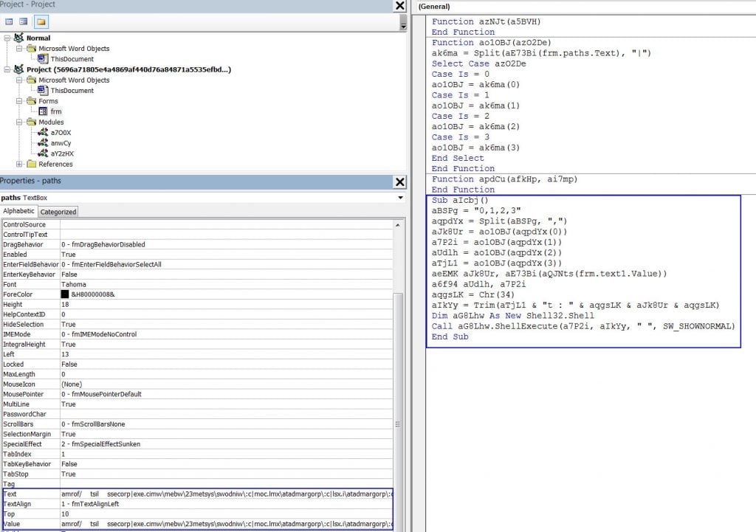Close the Properties - paths panel
Image resolution: width=756 pixels, height=532 pixels.
[x=399, y=182]
